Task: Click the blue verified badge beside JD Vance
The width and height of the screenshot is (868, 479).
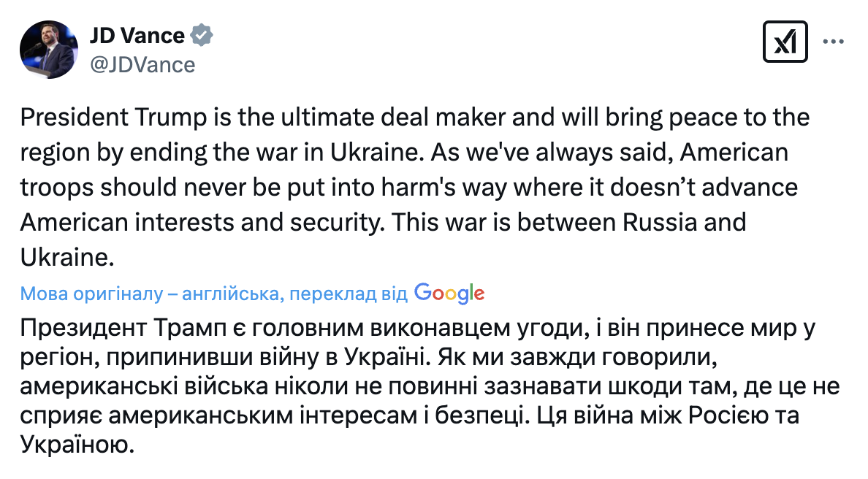Action: 201,34
